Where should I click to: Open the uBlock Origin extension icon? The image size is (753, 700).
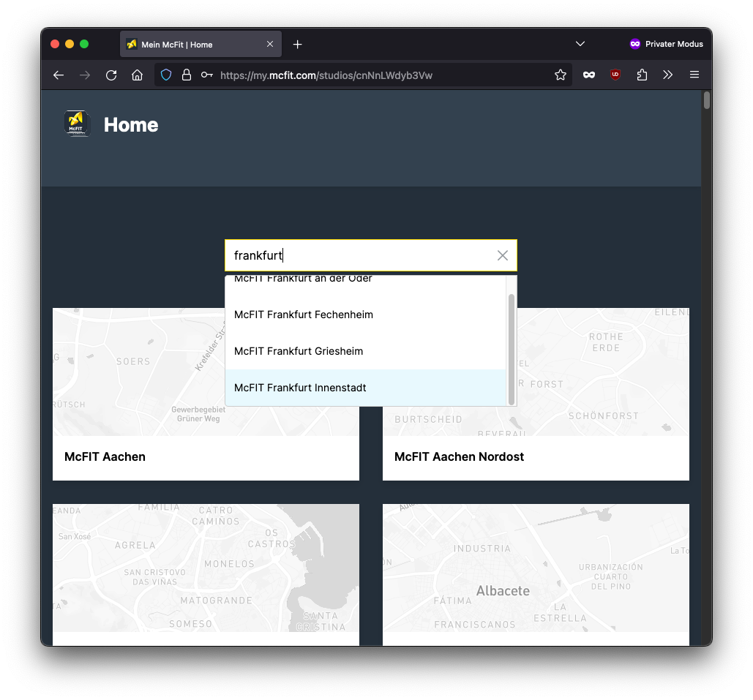click(615, 75)
